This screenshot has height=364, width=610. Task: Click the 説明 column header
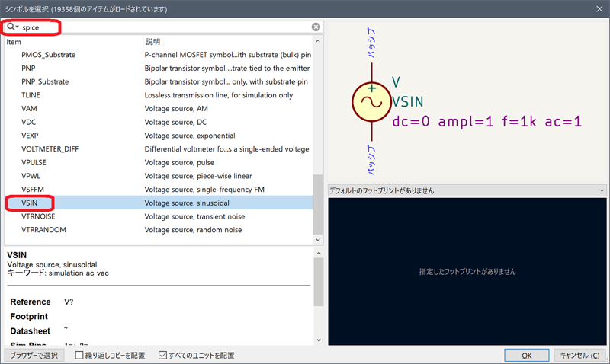(x=228, y=42)
